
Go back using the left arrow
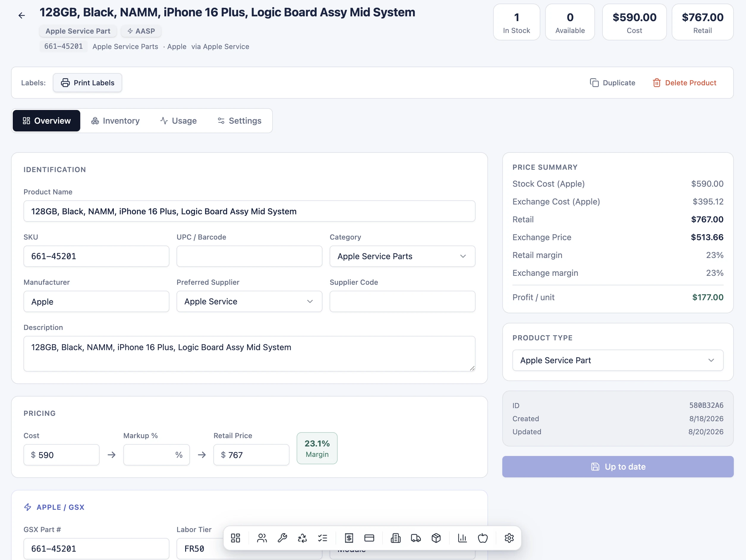(x=22, y=15)
